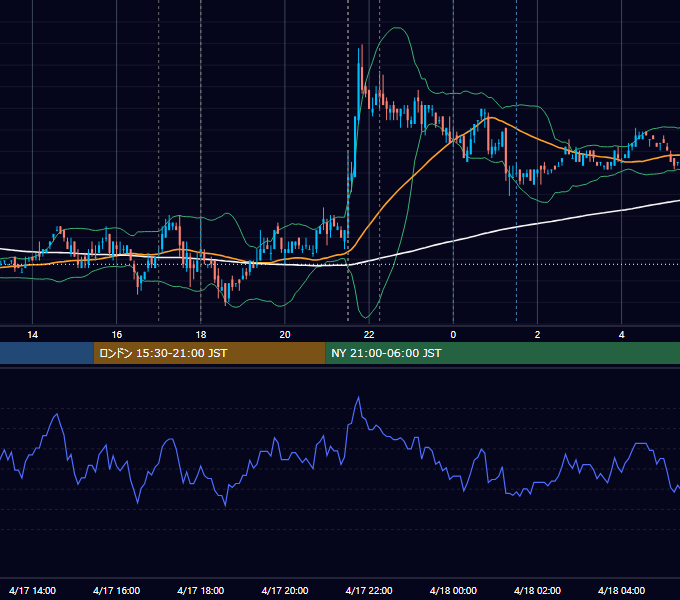Click the 4/17 16:00 date label

pyautogui.click(x=117, y=590)
